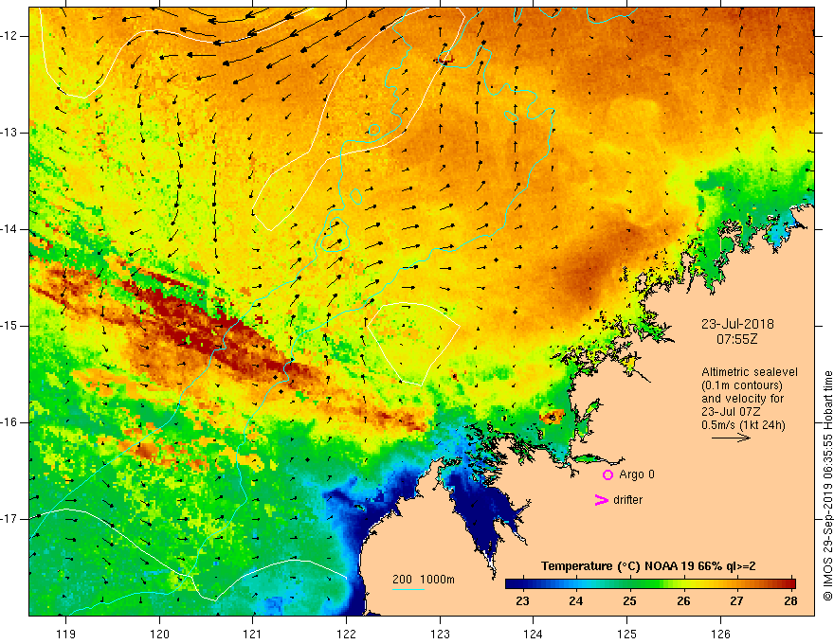This screenshot has width=834, height=644.
Task: Click the Temperature (°C) NOAA 19 title
Action: (648, 566)
